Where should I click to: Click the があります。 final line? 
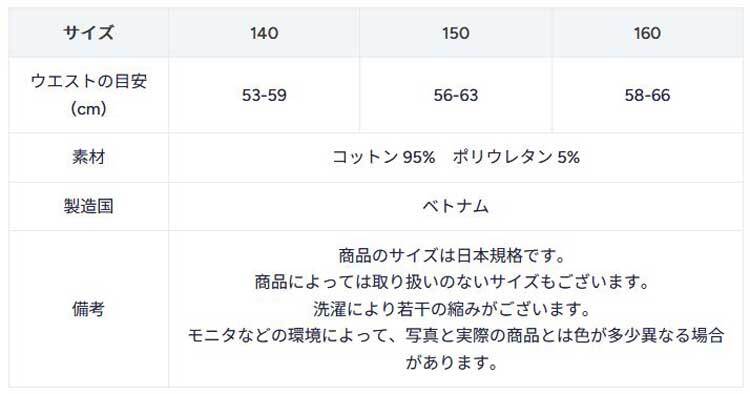click(452, 362)
